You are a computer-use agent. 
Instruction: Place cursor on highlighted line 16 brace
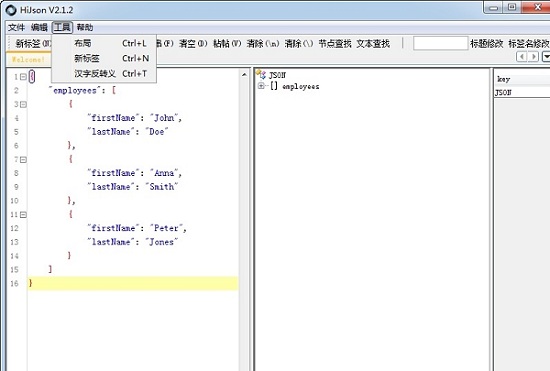[x=31, y=283]
